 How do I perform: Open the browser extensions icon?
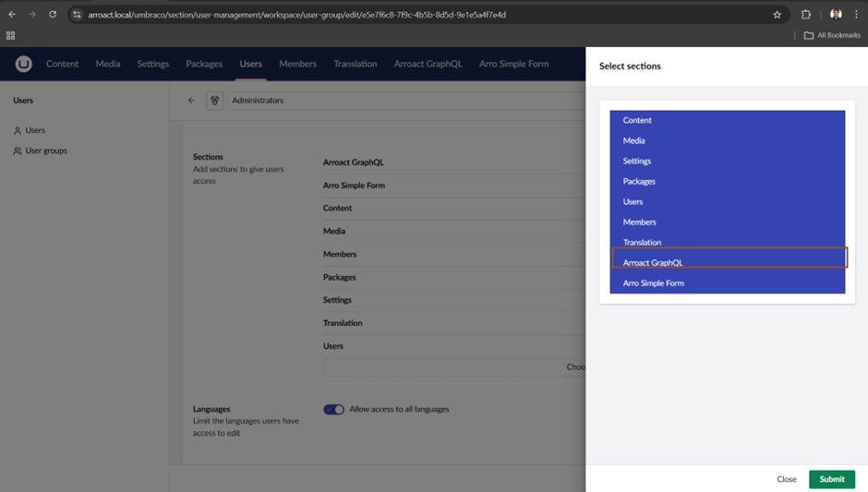[805, 15]
